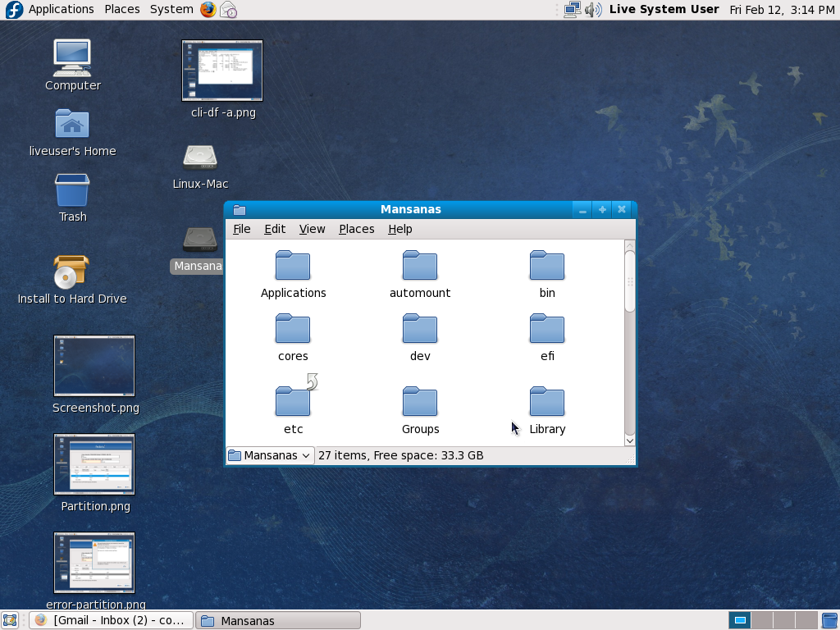Open the System menu in top panel
This screenshot has width=840, height=630.
click(x=171, y=9)
